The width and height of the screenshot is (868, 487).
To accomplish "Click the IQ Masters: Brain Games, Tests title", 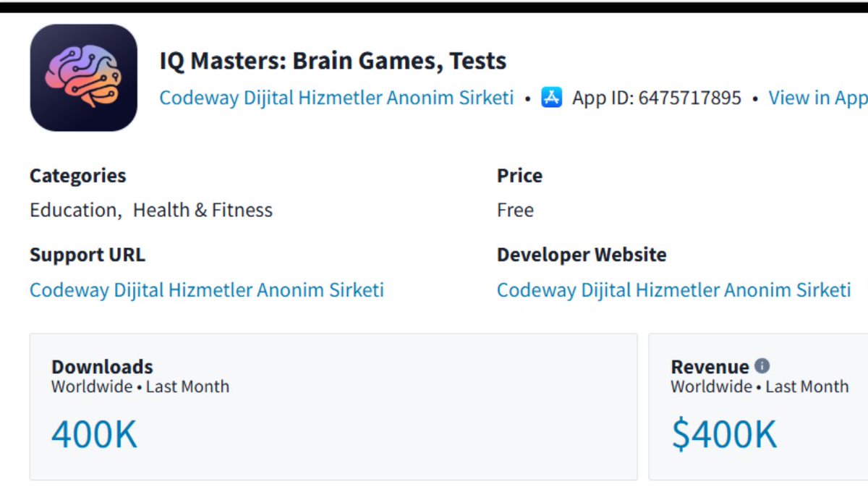I will (x=333, y=61).
